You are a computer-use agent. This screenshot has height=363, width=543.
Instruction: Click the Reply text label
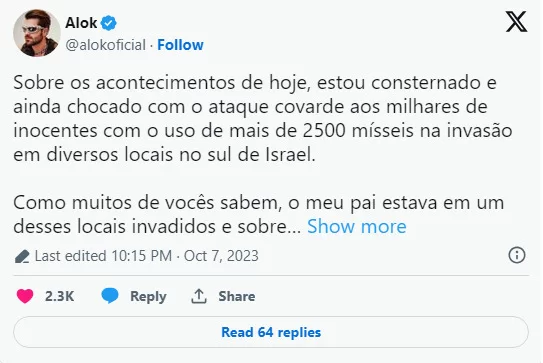tap(148, 296)
